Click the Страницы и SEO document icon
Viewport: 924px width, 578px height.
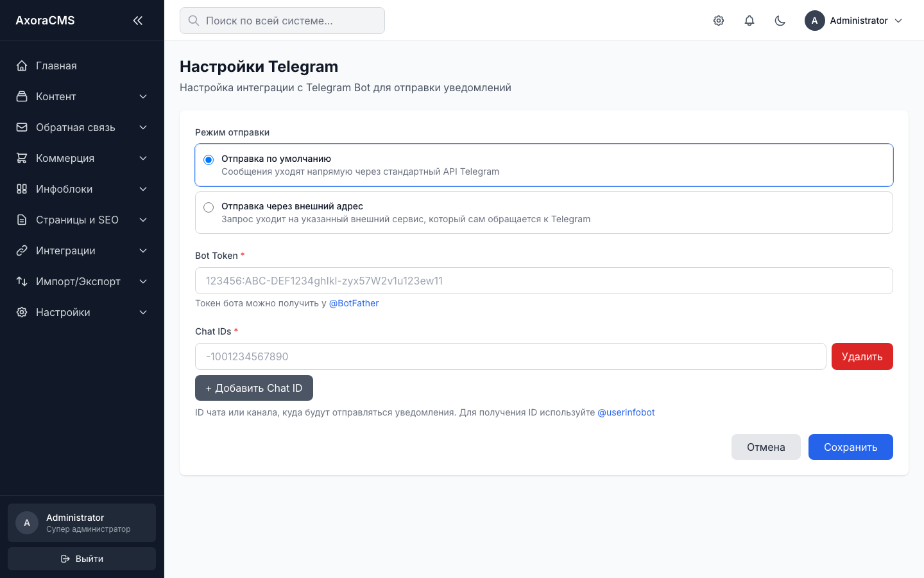[22, 220]
